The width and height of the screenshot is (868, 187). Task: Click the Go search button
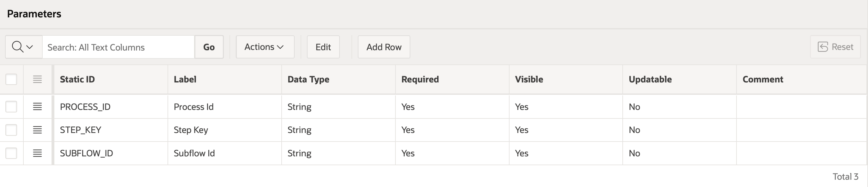(x=209, y=47)
